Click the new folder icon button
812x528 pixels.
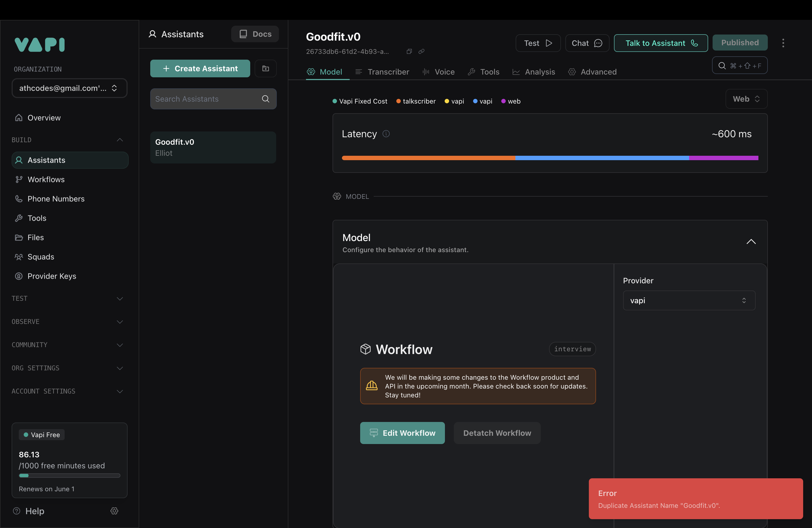[x=265, y=68]
